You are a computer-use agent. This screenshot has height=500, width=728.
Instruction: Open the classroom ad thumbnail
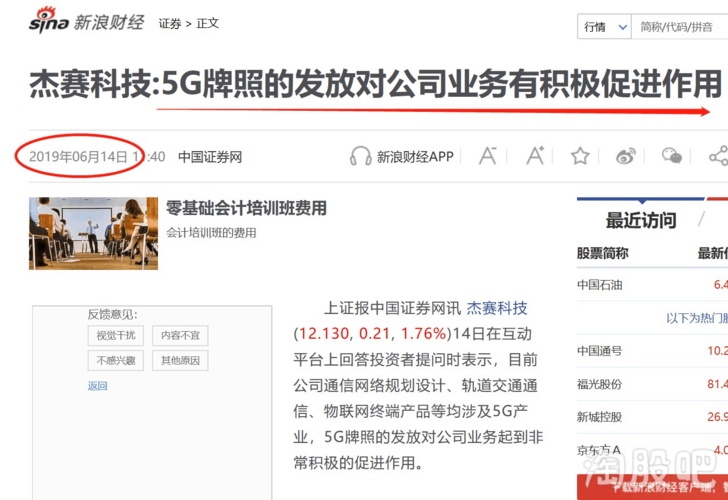point(93,234)
